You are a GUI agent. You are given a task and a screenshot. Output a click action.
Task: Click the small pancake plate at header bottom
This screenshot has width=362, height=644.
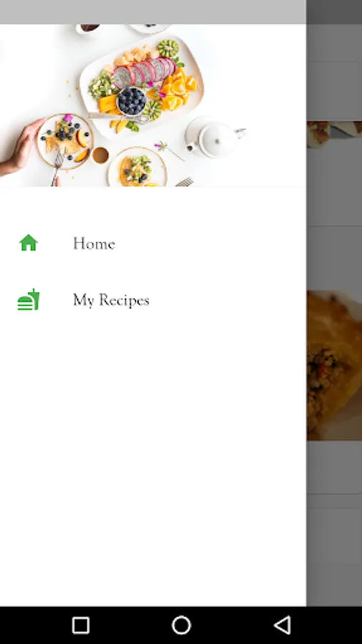coord(137,167)
